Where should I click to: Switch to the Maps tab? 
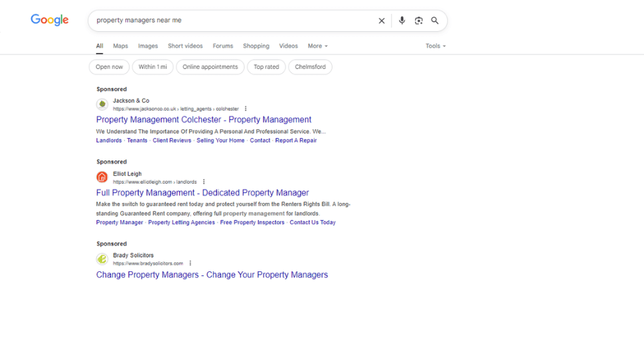tap(120, 46)
